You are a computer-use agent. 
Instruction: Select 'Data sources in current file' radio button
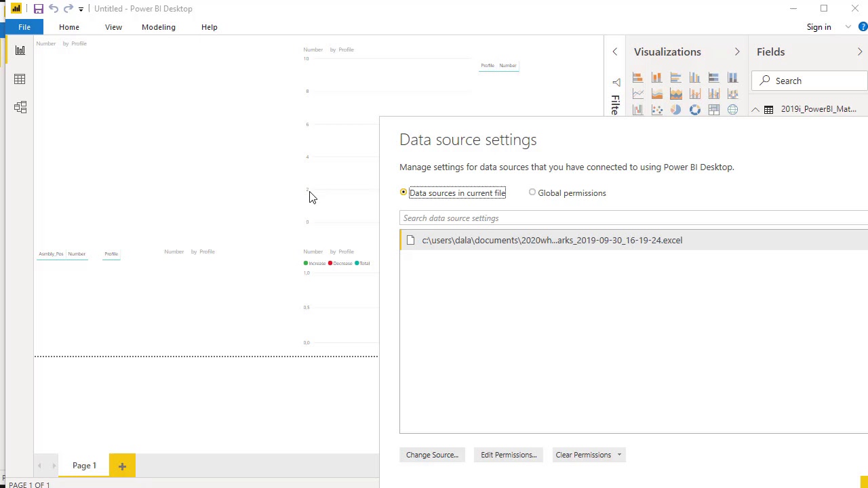point(403,192)
